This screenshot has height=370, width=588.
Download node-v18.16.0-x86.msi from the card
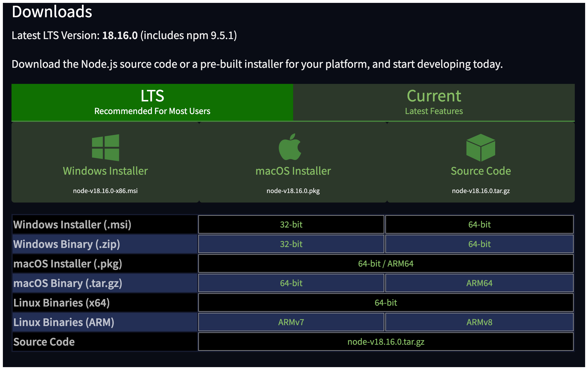click(105, 191)
